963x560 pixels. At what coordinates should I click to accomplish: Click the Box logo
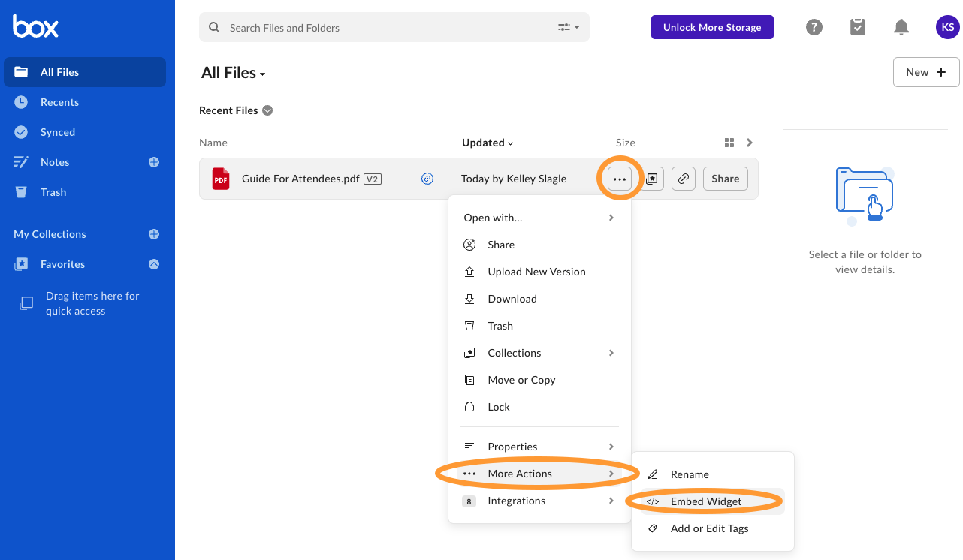click(x=35, y=26)
